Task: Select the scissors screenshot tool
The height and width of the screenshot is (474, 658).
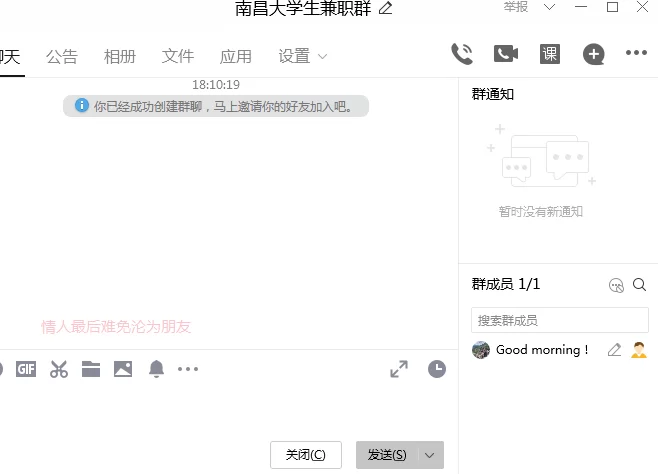Action: (59, 369)
